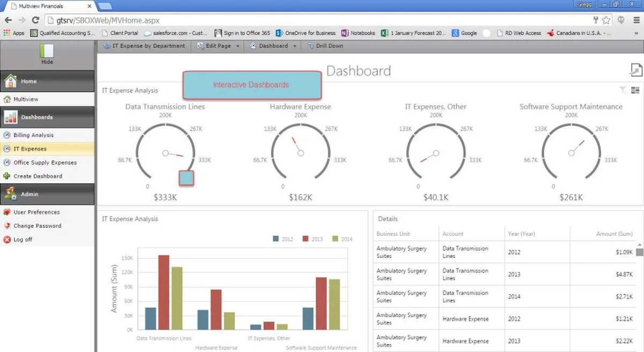This screenshot has height=352, width=644.
Task: Reload the page with refresh icon
Action: click(35, 20)
